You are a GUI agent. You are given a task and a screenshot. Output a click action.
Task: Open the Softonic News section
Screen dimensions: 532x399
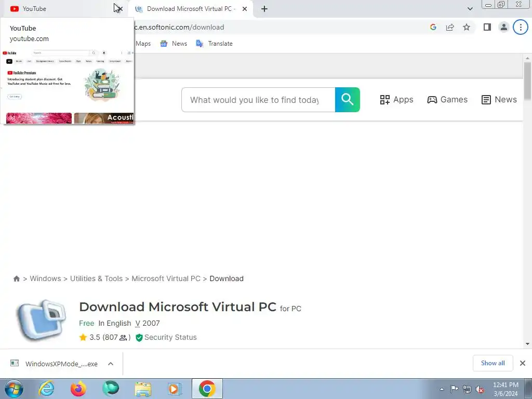tap(499, 99)
